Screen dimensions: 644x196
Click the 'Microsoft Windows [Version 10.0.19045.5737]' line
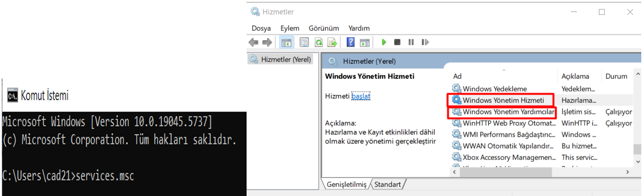tap(107, 122)
